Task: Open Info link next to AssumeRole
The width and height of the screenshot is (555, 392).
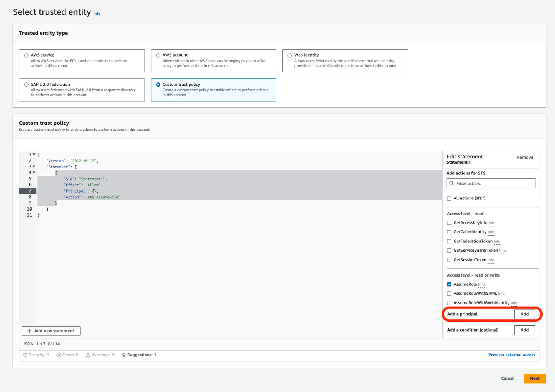Action: point(481,285)
